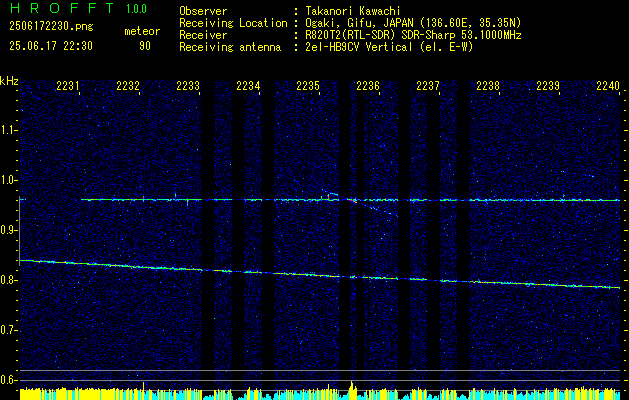Click the 2237 time marker
This screenshot has height=400, width=629.
(428, 85)
